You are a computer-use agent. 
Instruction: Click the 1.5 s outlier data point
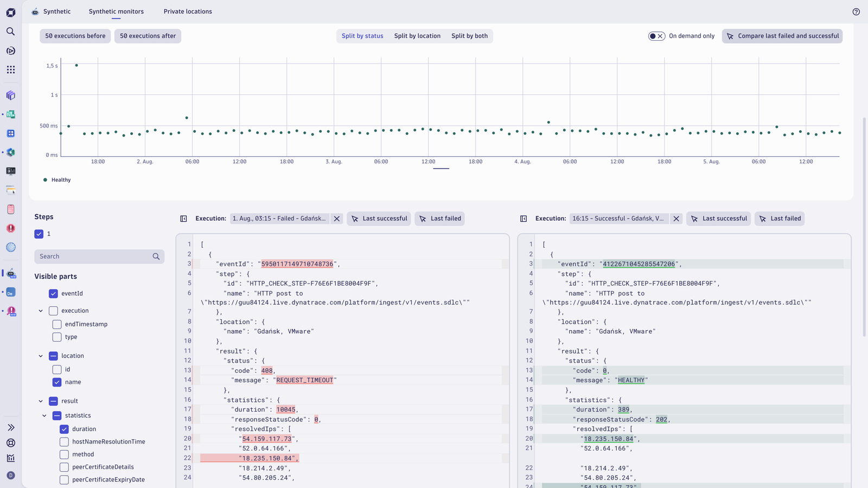[x=76, y=66]
